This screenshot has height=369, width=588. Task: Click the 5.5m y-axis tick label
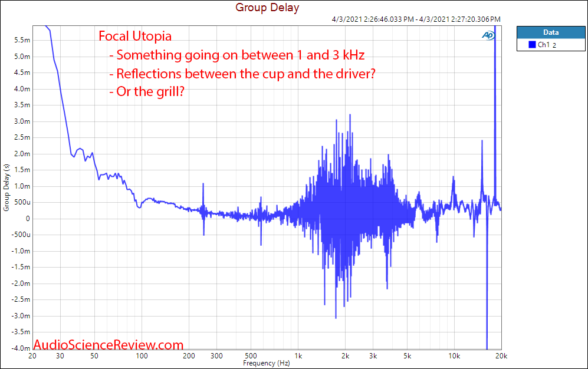(22, 40)
